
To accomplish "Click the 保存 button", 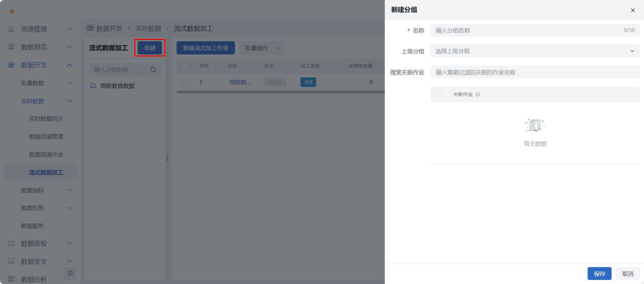I will point(599,274).
